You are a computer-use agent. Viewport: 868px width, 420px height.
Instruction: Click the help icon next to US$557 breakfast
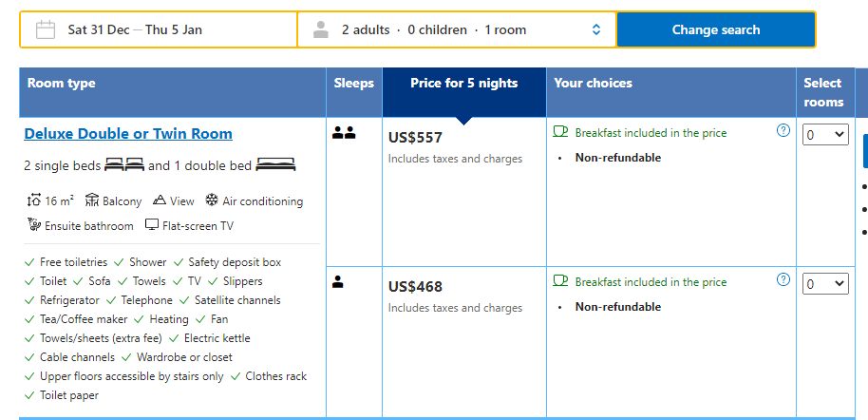783,131
